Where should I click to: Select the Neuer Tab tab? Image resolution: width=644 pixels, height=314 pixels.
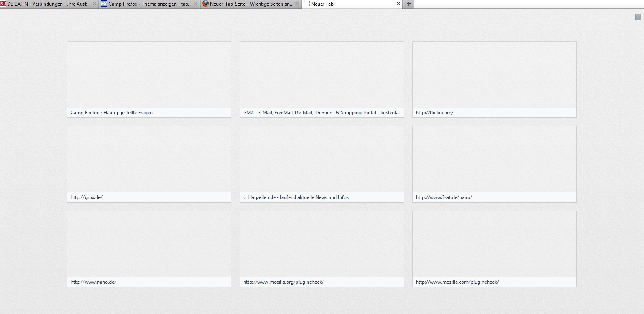click(352, 4)
